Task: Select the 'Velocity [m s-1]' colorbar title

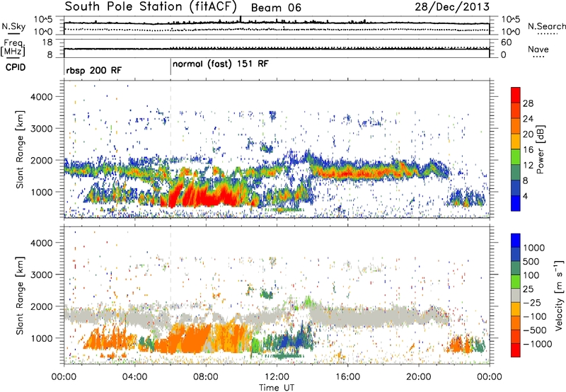Action: (559, 295)
